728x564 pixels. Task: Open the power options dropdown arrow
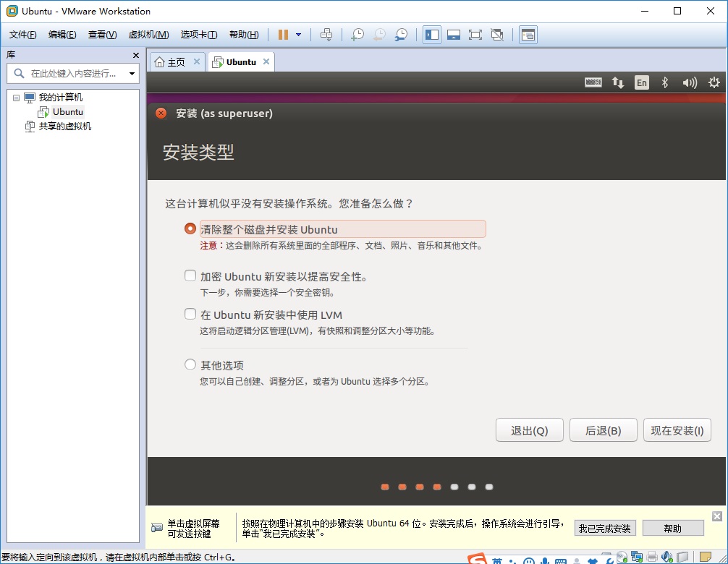(x=299, y=35)
